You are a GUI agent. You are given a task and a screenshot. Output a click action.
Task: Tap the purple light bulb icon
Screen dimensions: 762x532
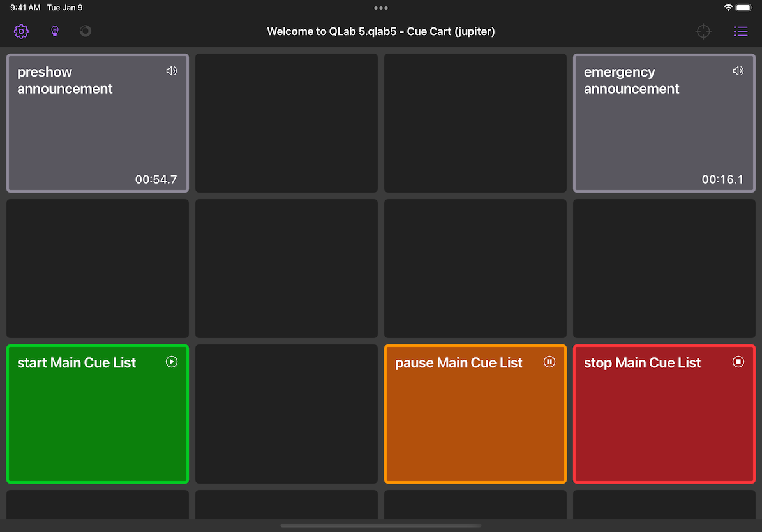click(x=55, y=31)
